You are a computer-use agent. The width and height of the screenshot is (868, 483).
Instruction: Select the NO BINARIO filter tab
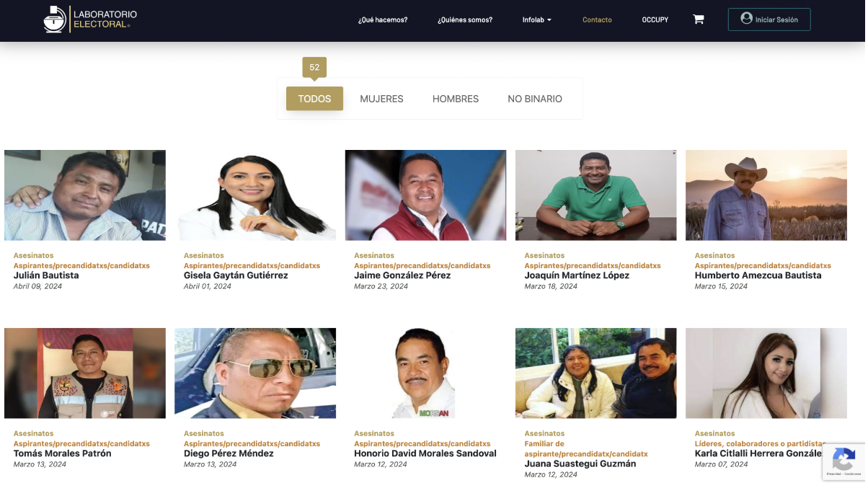pyautogui.click(x=535, y=99)
